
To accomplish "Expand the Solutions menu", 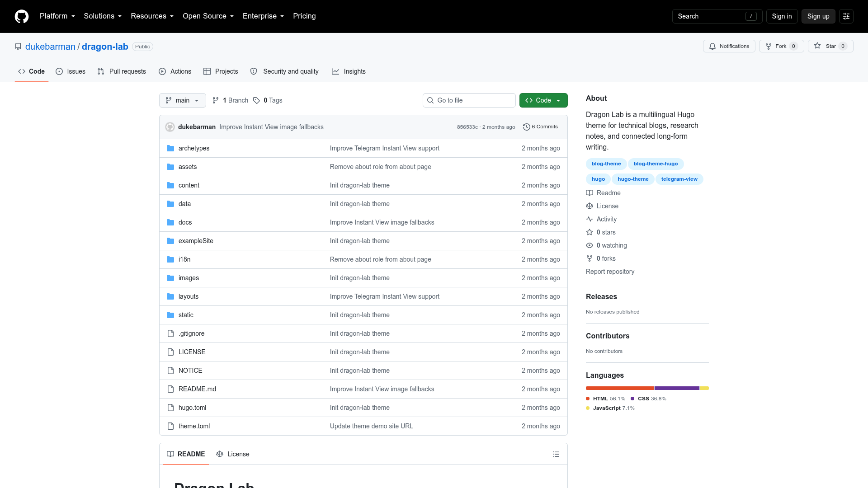I will click(x=103, y=16).
